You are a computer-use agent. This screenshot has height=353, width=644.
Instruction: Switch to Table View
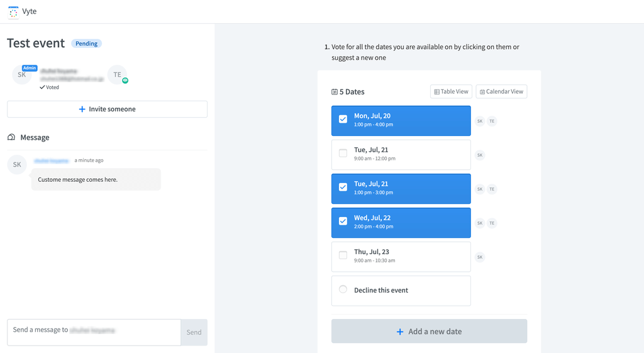coord(451,92)
